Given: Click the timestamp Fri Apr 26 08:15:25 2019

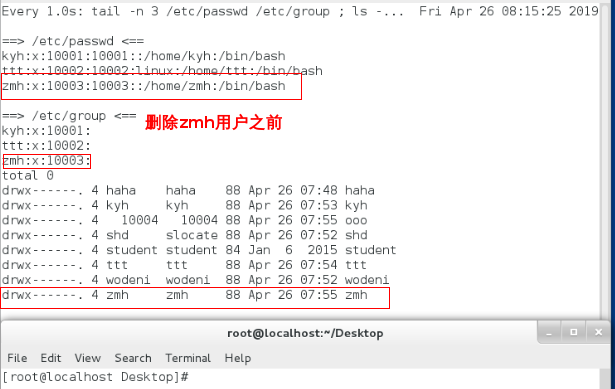Looking at the screenshot, I should [509, 11].
